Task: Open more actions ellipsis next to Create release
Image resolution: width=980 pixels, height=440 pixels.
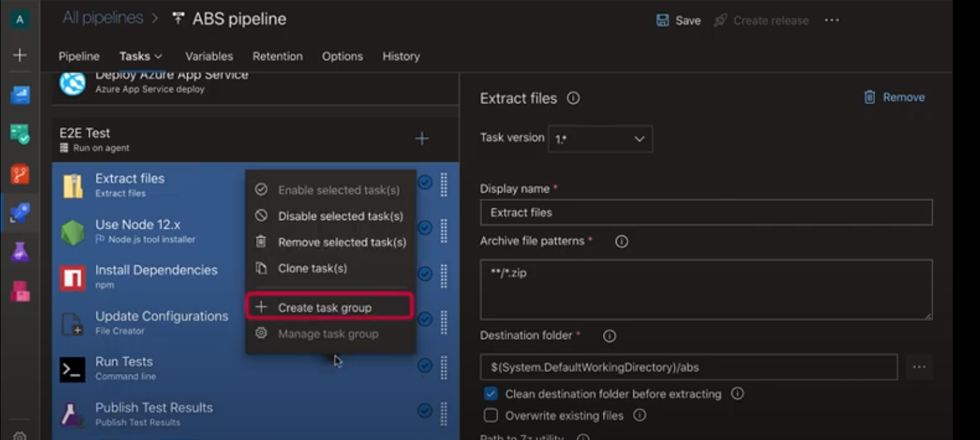Action: 831,21
